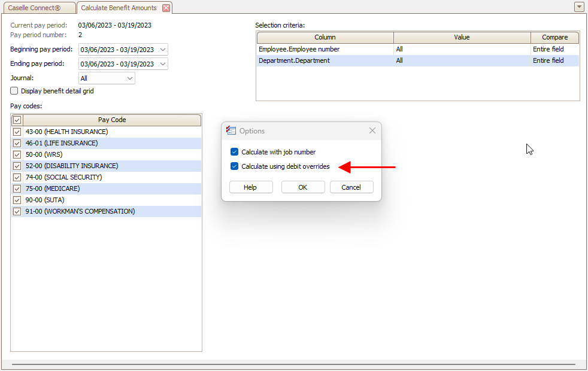Uncheck 74-00 (SOCIAL SECURITY) pay code
This screenshot has width=588, height=371.
coord(17,177)
